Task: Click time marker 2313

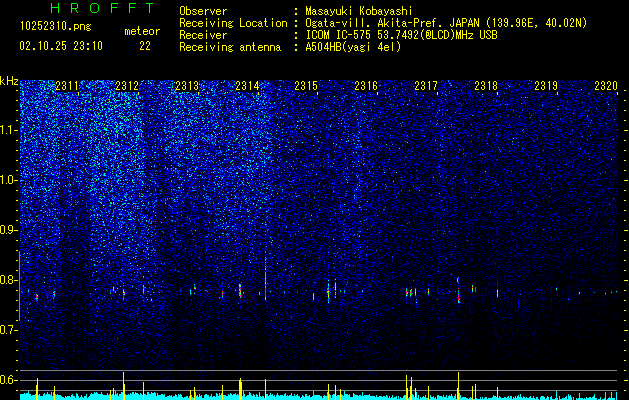Action: click(187, 86)
